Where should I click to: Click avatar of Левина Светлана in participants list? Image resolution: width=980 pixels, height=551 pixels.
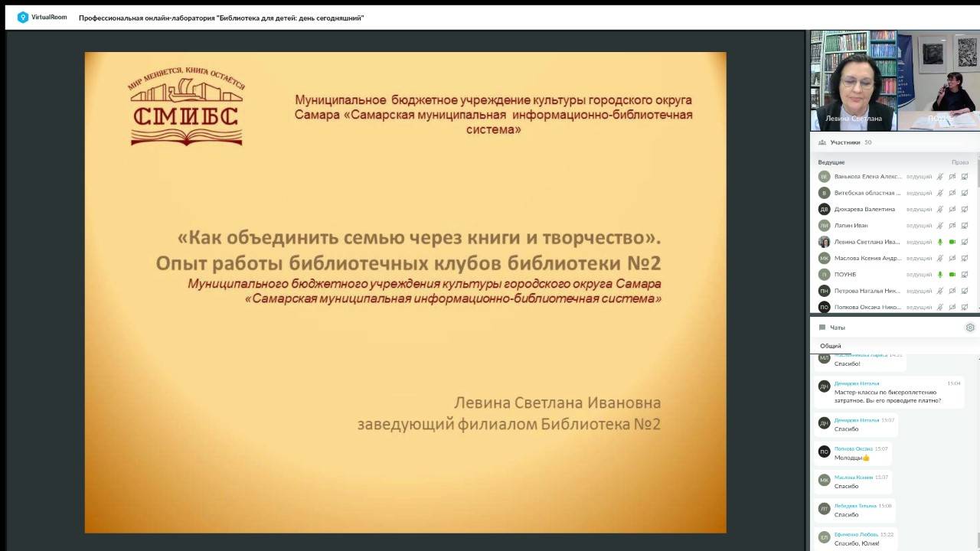click(824, 242)
